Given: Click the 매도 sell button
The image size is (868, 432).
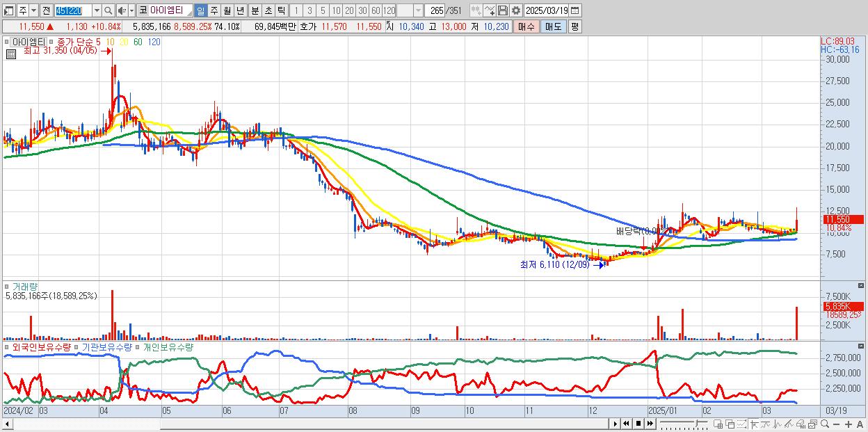Looking at the screenshot, I should tap(553, 26).
